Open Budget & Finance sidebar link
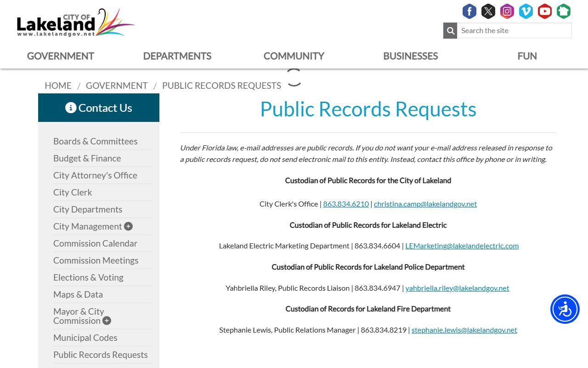 click(x=87, y=158)
